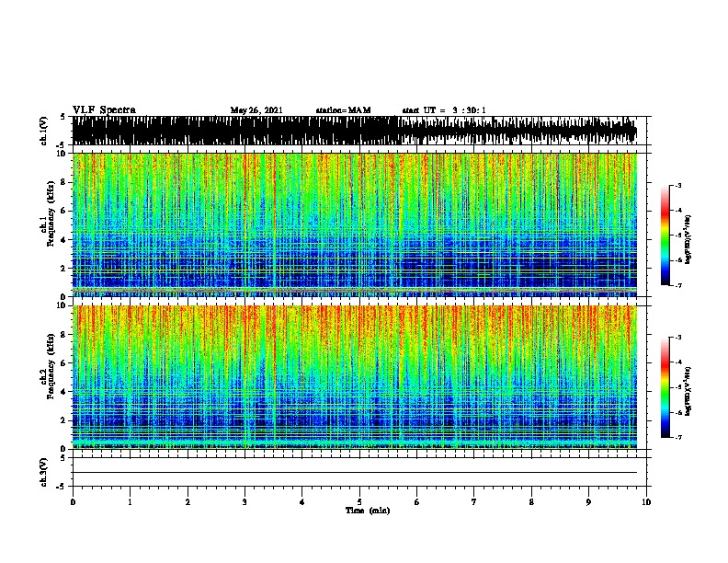Click the log(PSD) label beside ch.2 colorbar

tap(688, 391)
